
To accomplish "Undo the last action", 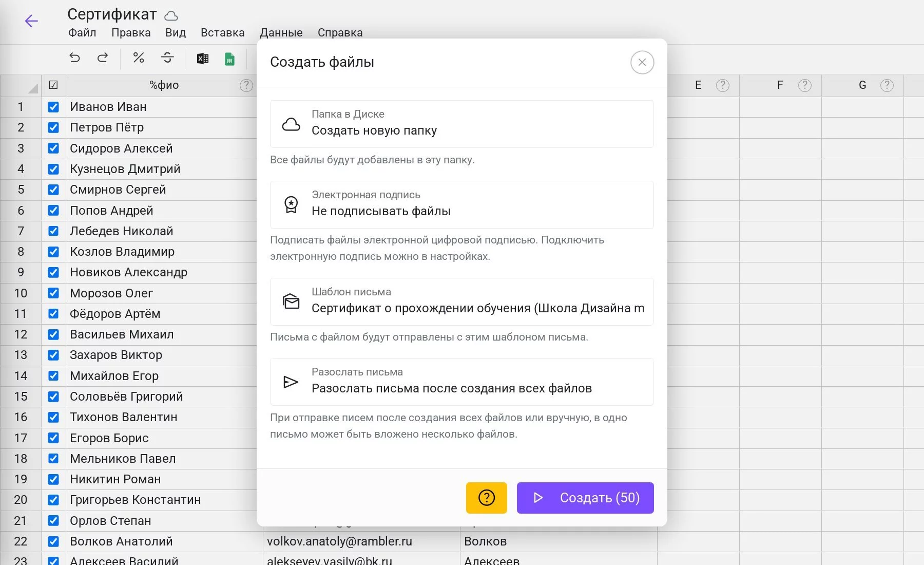I will (x=75, y=58).
